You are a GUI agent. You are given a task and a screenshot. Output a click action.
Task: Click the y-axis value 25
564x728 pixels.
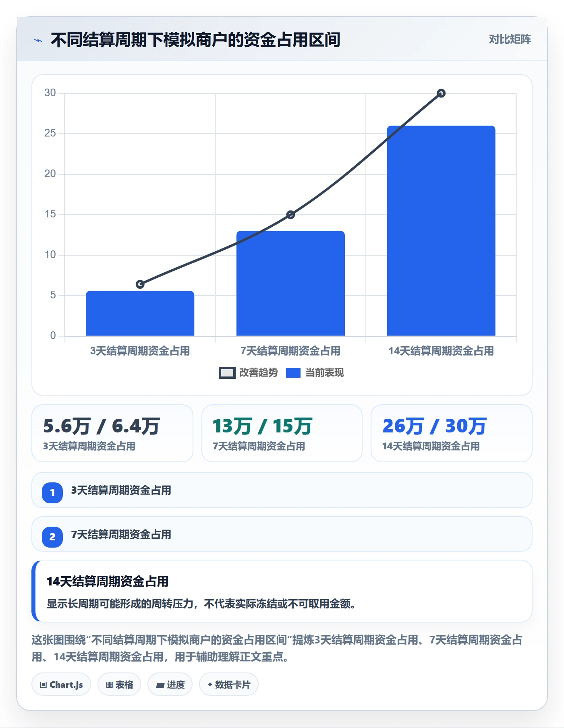tap(50, 133)
